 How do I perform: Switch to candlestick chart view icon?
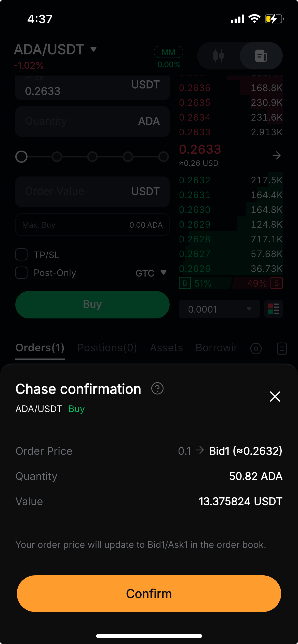(218, 56)
